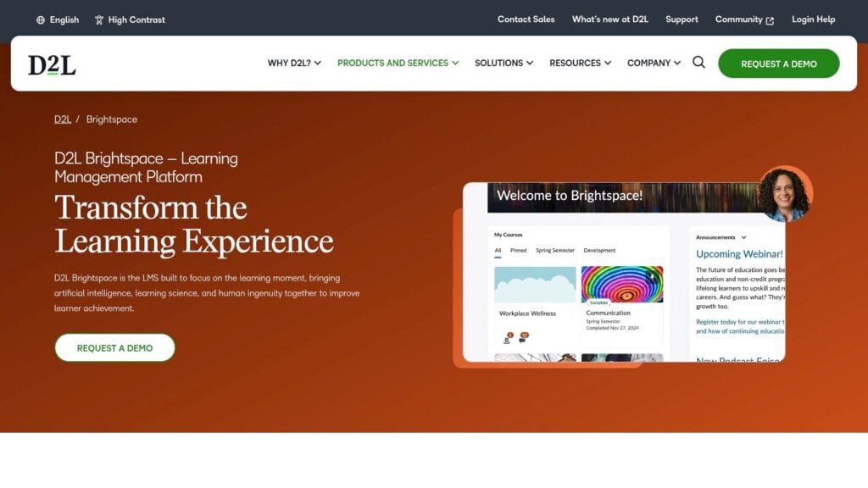Open site search with magnifier icon
This screenshot has height=488, width=868.
[x=698, y=63]
